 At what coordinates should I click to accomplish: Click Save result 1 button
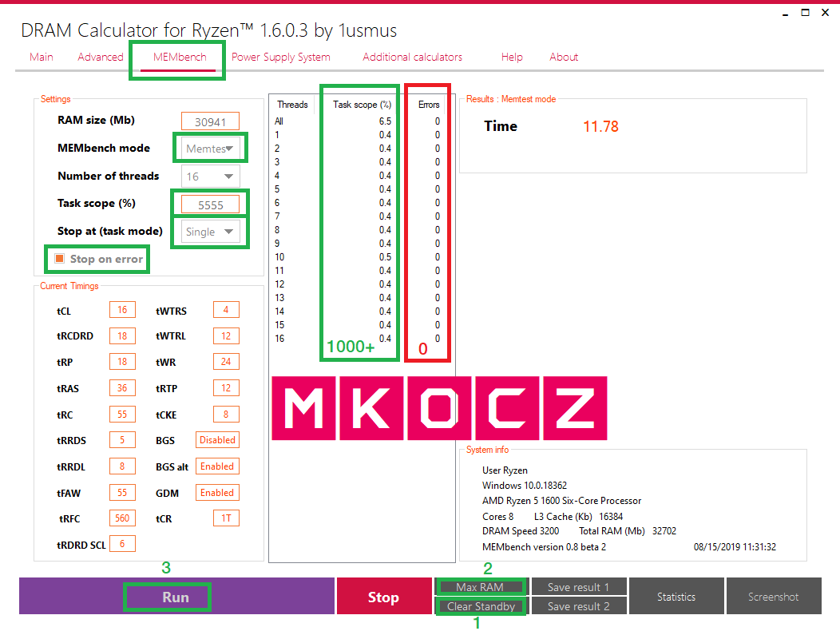579,587
